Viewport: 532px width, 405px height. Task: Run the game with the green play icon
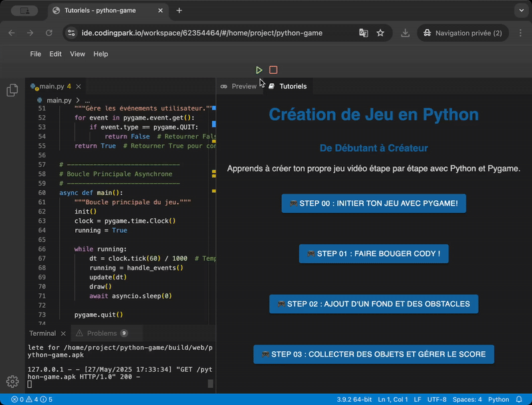point(259,70)
